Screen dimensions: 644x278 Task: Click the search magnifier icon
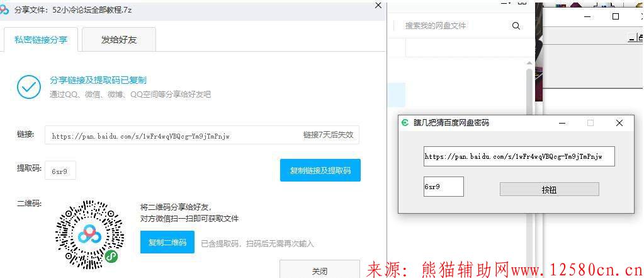tap(516, 26)
